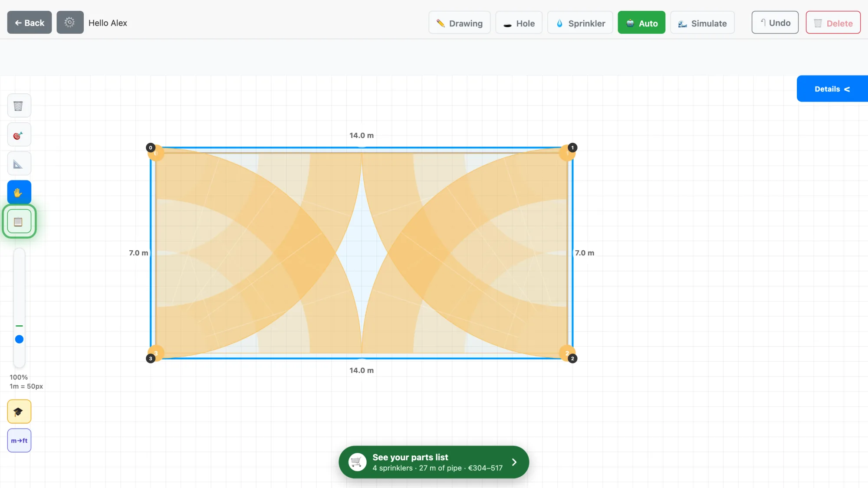Switch to Drawing mode
Screen dimensions: 868x488
[x=460, y=23]
